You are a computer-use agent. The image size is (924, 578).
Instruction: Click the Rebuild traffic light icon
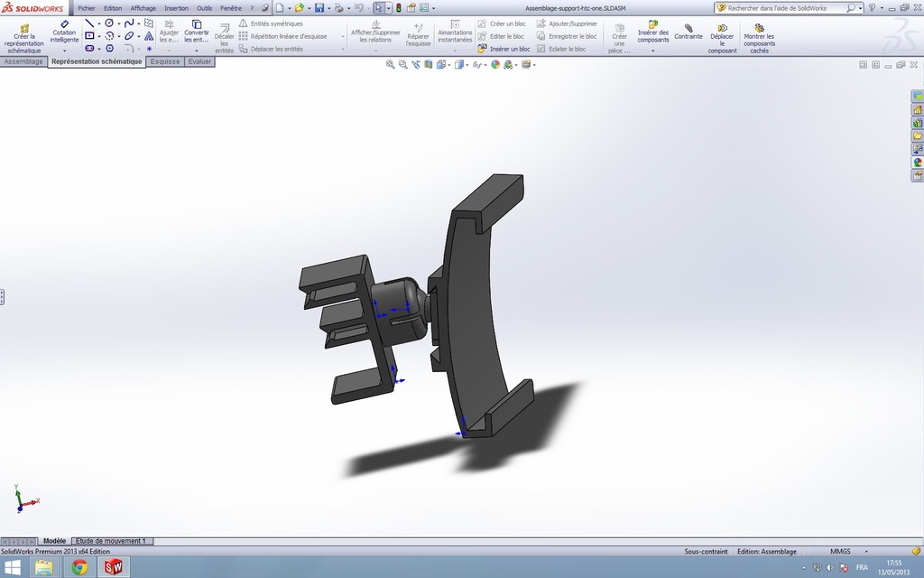[398, 8]
